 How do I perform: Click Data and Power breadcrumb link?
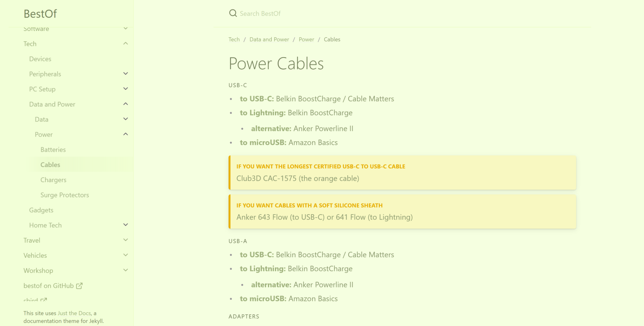click(269, 40)
